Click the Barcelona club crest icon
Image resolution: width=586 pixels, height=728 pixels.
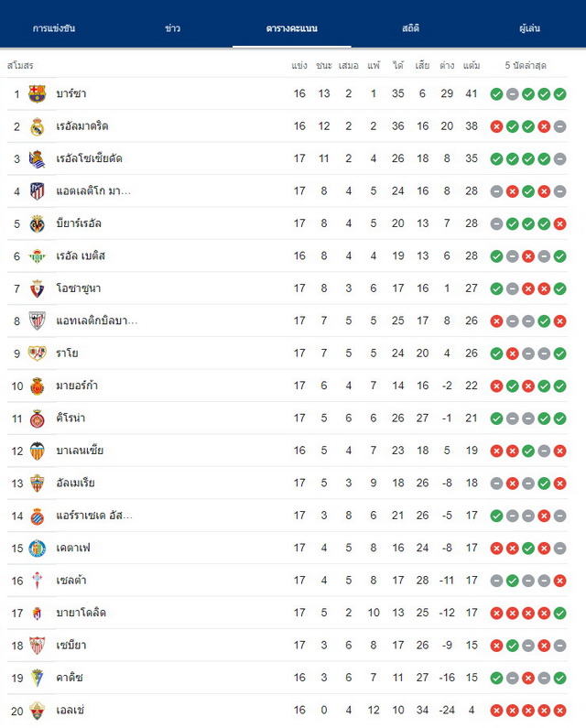tap(38, 93)
